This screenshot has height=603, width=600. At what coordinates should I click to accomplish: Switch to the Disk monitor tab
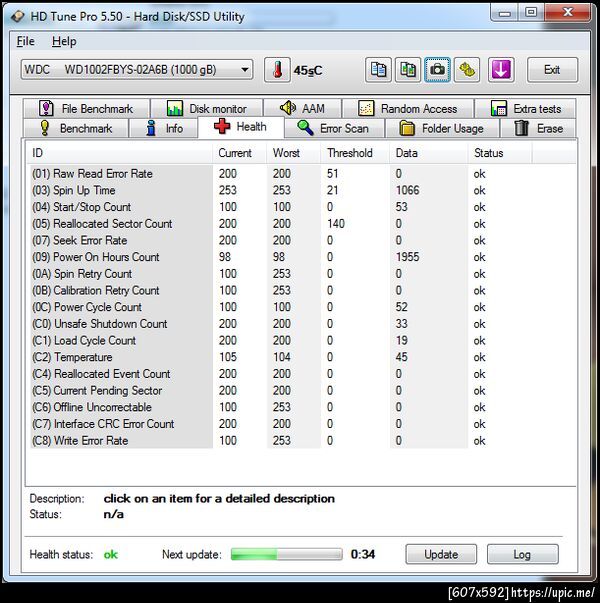click(x=207, y=108)
